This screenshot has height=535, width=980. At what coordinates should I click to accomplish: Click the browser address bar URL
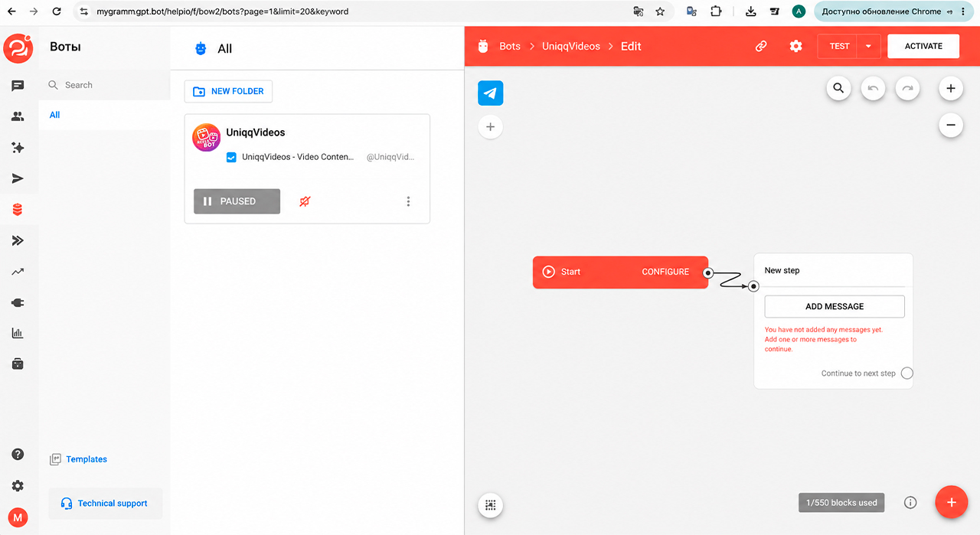[x=223, y=12]
